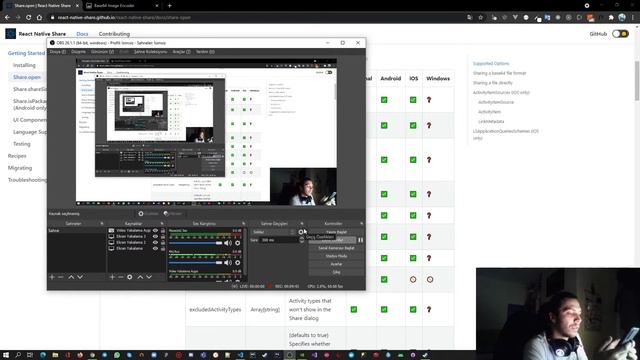640x360 pixels.
Task: Open Araçlar menu in OBS
Action: tap(181, 52)
